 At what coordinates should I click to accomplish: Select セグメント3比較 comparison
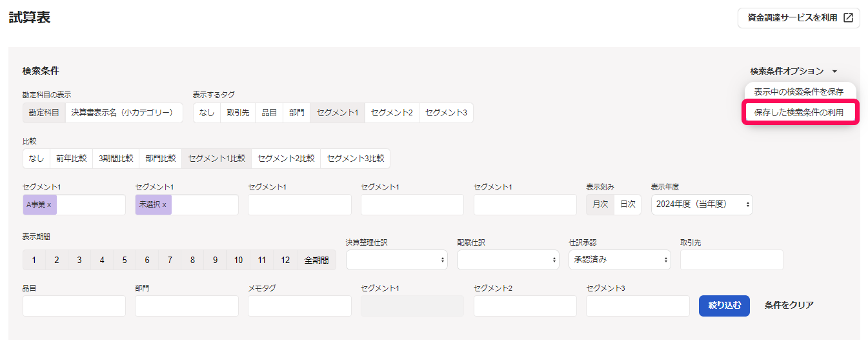click(356, 159)
